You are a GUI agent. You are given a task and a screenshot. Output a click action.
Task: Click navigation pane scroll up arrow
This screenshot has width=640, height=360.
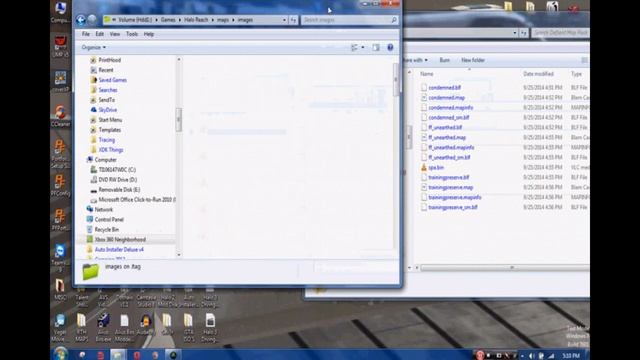point(179,60)
